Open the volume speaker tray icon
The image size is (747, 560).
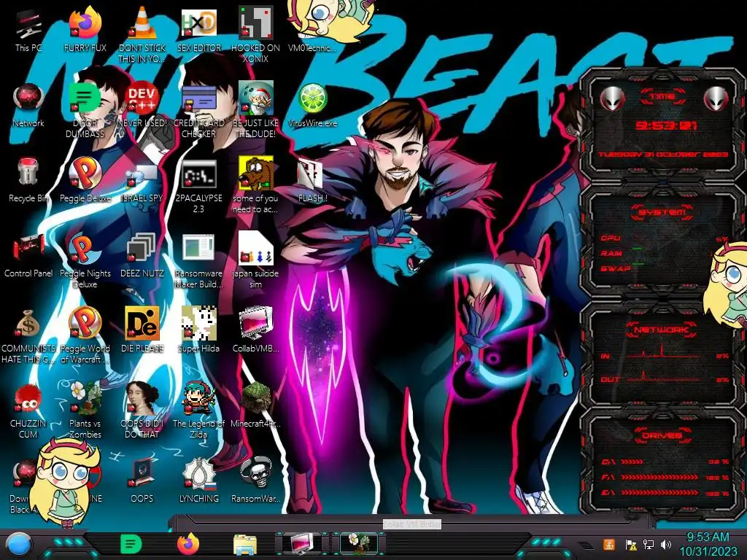click(x=666, y=544)
